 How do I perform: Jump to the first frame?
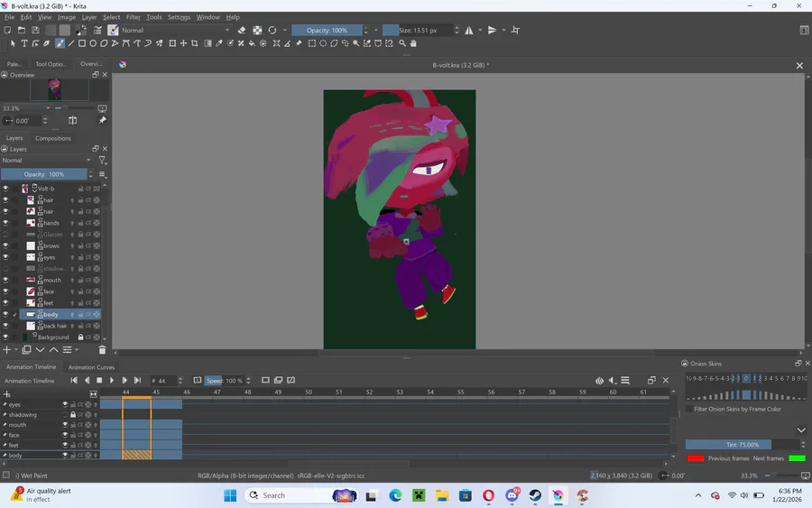(x=74, y=381)
